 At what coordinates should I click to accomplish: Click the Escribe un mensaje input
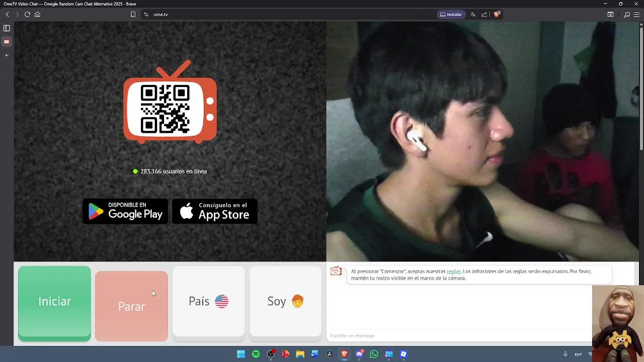click(x=459, y=336)
